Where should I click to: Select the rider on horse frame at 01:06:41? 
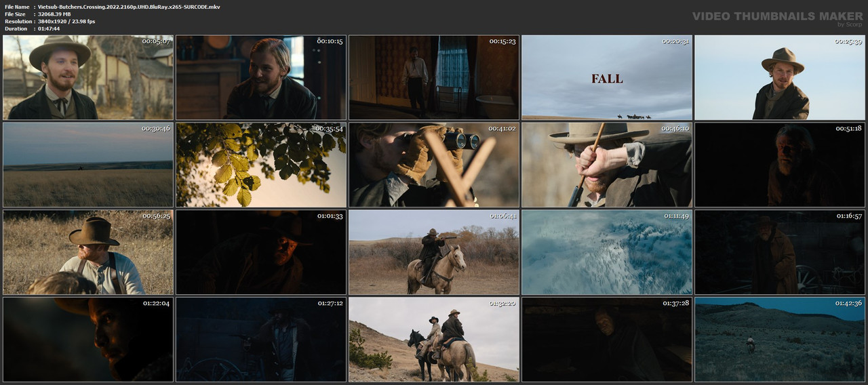pos(434,252)
